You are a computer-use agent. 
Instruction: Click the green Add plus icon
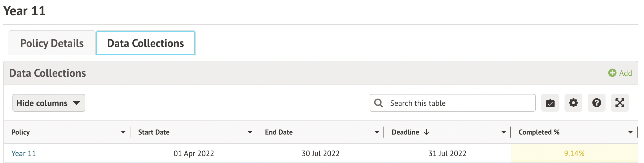pos(612,73)
